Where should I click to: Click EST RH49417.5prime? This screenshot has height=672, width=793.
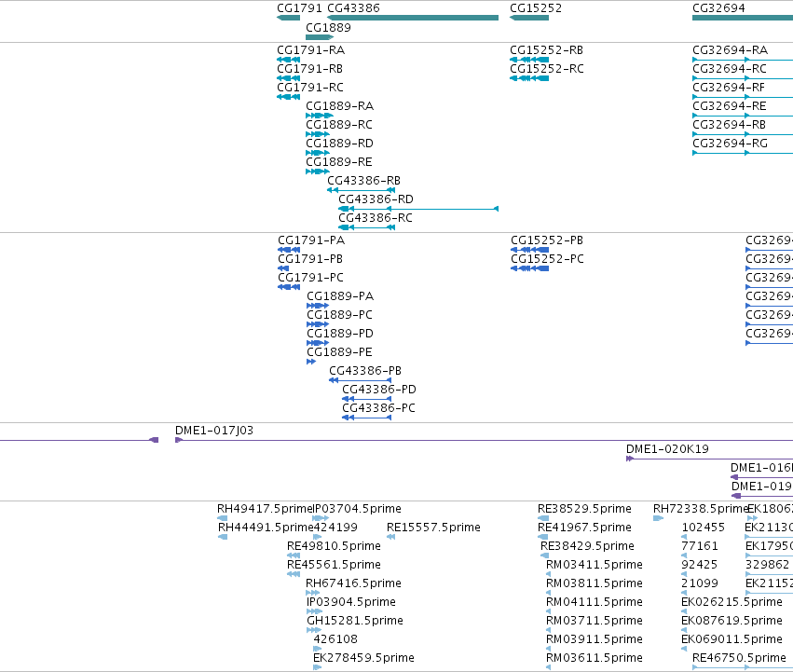tap(265, 509)
